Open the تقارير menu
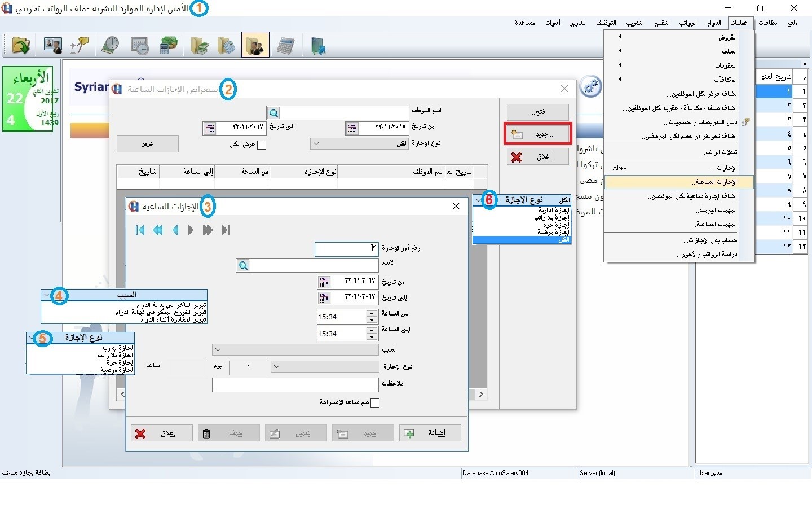Viewport: 812px width, 508px height. [577, 23]
